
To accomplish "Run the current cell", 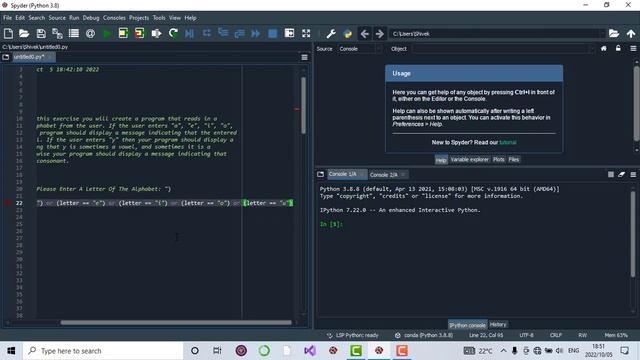I will tap(123, 33).
